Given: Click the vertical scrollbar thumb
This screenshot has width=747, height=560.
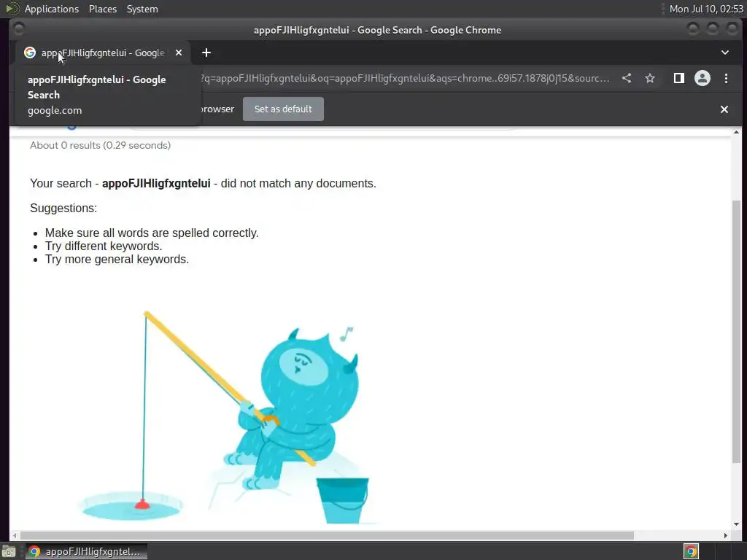Looking at the screenshot, I should coord(737,331).
